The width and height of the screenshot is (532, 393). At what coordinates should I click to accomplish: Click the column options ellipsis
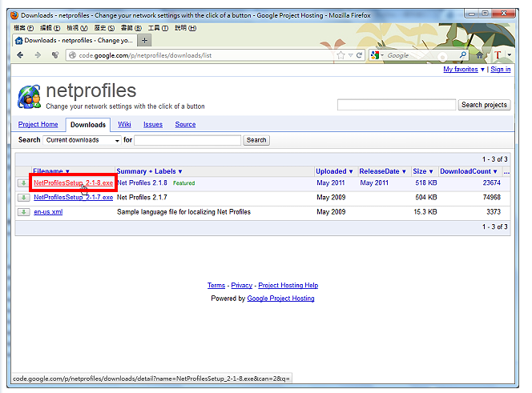click(x=506, y=171)
